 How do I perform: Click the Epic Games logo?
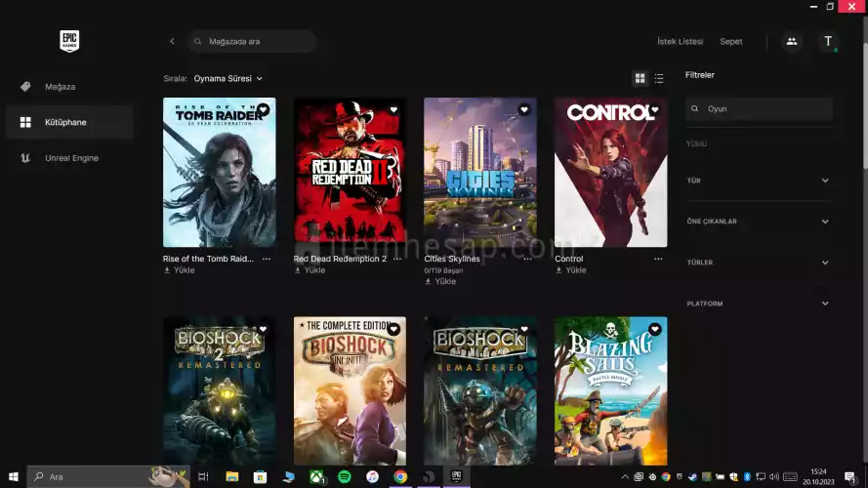68,41
